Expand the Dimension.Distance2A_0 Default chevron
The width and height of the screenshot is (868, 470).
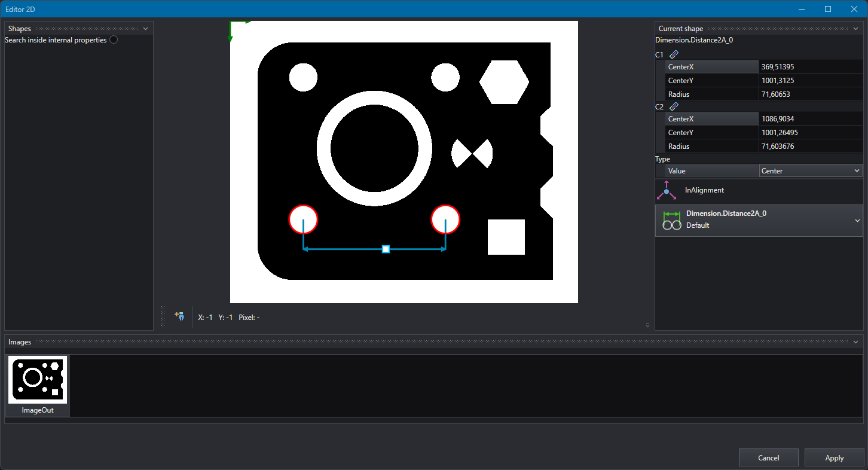857,221
